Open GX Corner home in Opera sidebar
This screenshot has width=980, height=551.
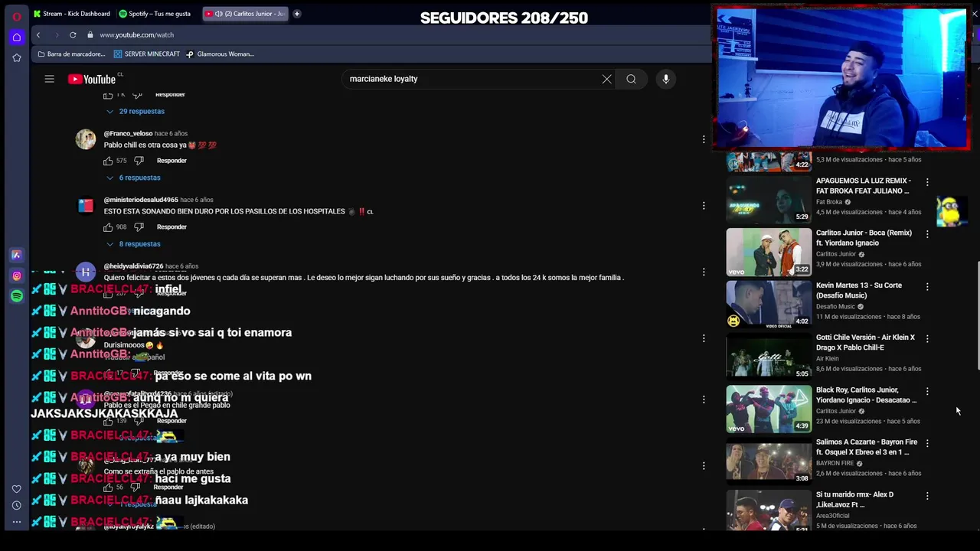[17, 37]
